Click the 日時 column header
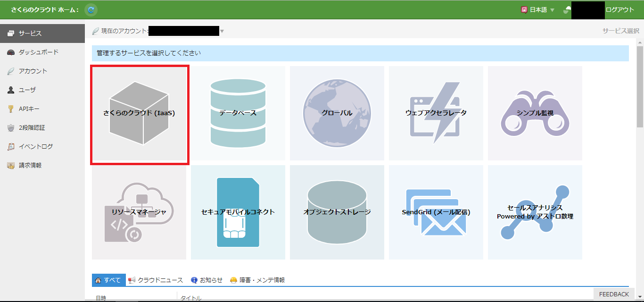 pos(101,298)
